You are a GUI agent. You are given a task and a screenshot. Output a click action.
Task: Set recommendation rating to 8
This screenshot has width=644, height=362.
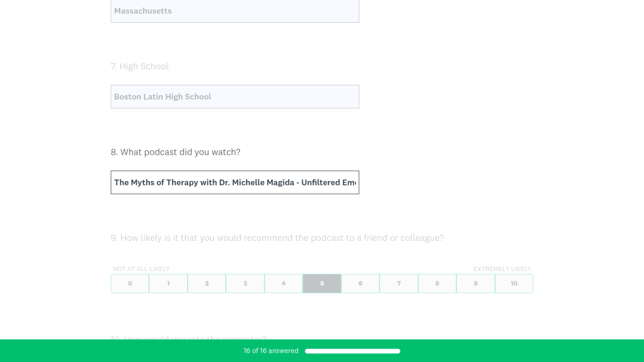(437, 284)
